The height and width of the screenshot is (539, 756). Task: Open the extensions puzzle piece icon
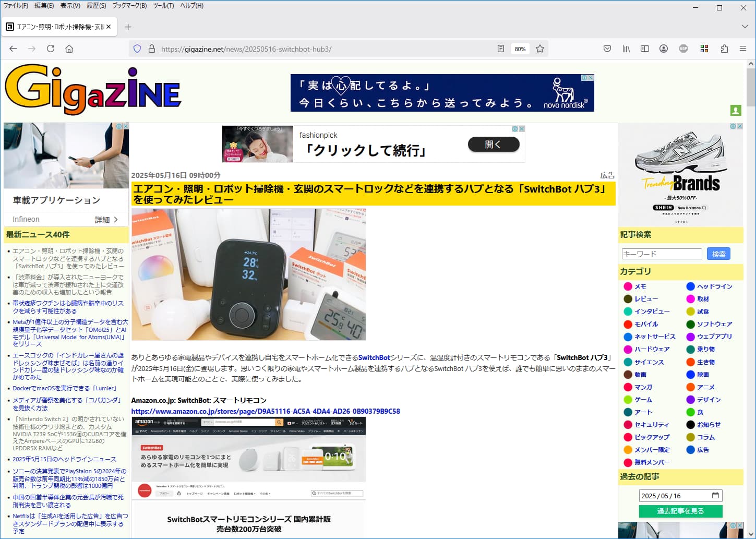(x=724, y=49)
